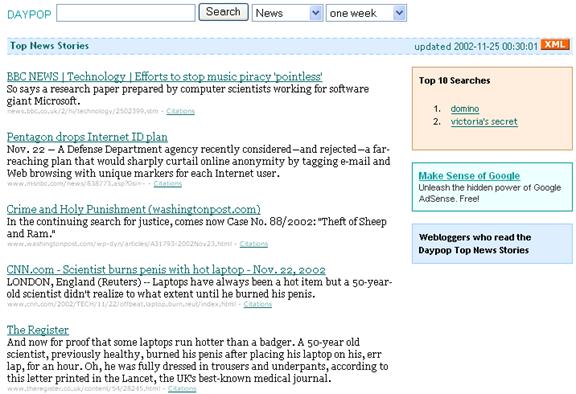Open the one week time range dropdown
The image size is (576, 394).
(x=366, y=13)
